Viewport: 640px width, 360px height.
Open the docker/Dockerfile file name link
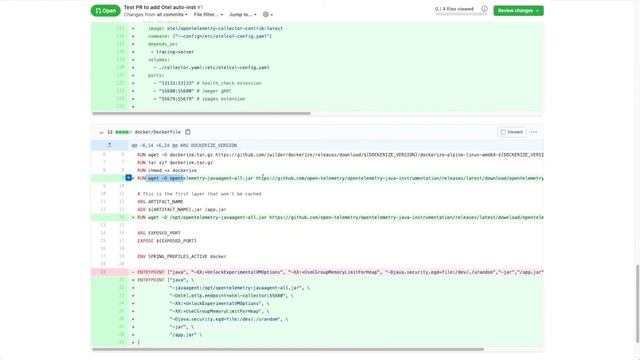tap(158, 132)
